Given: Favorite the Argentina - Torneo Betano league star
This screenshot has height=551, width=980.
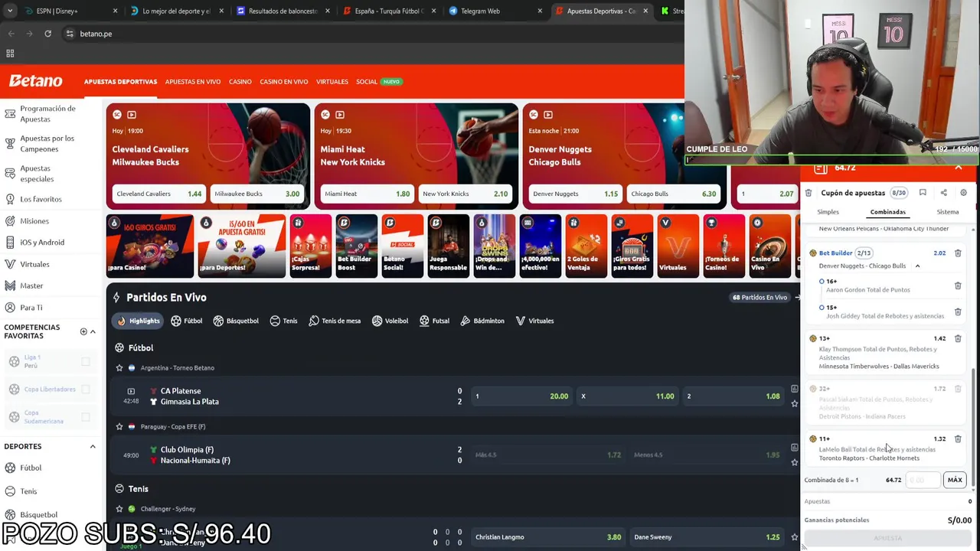Looking at the screenshot, I should coord(119,368).
